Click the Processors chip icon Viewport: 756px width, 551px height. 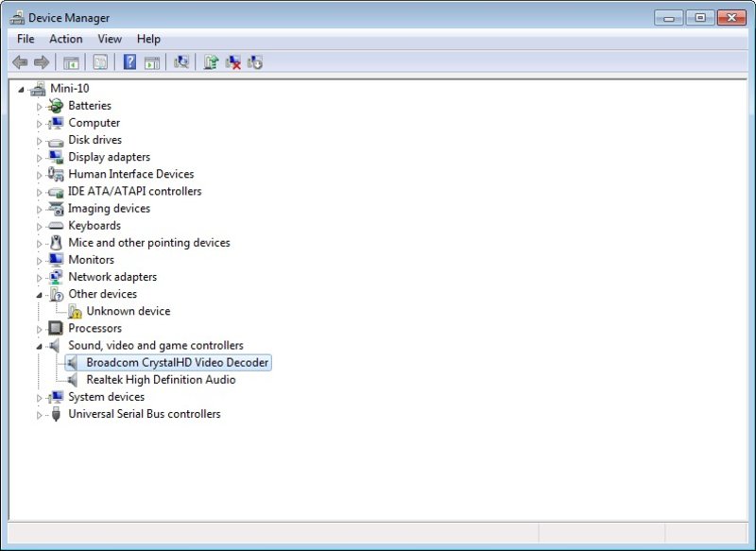56,328
